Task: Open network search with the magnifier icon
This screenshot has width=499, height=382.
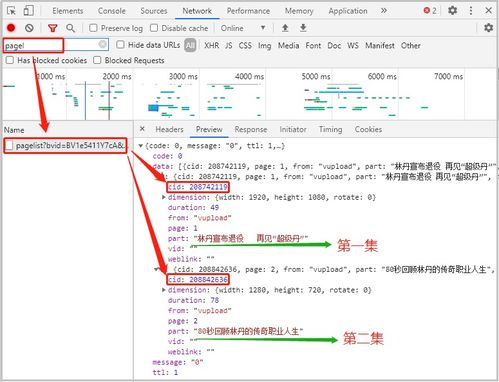Action: tap(70, 28)
